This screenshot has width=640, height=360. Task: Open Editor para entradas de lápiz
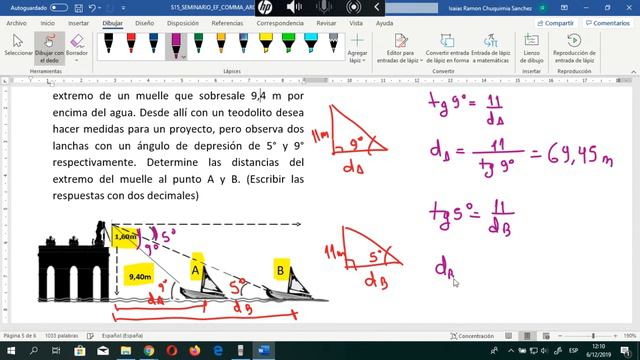[400, 48]
